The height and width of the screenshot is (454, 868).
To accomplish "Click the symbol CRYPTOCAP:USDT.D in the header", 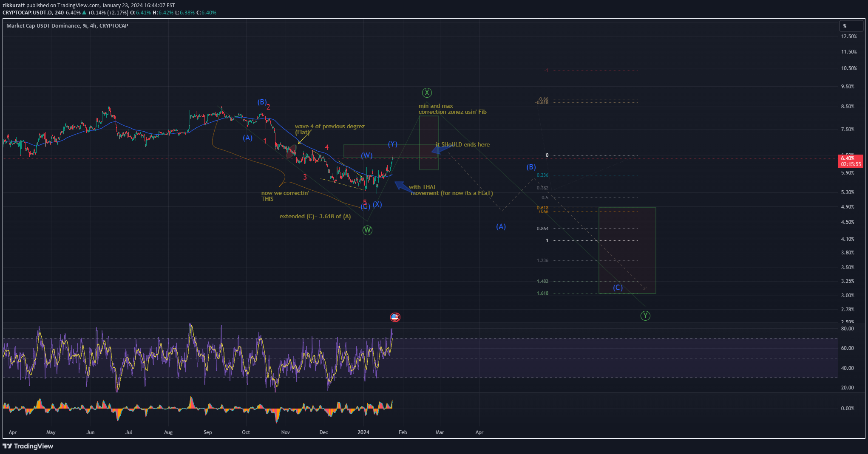I will [x=28, y=13].
